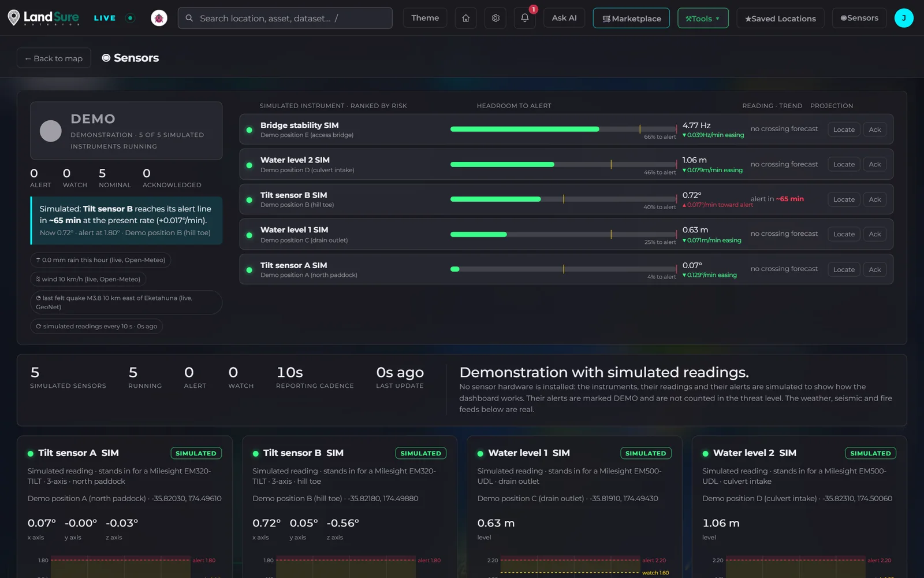This screenshot has height=578, width=924.
Task: Click the Bridge stability status dot
Action: [x=249, y=130]
